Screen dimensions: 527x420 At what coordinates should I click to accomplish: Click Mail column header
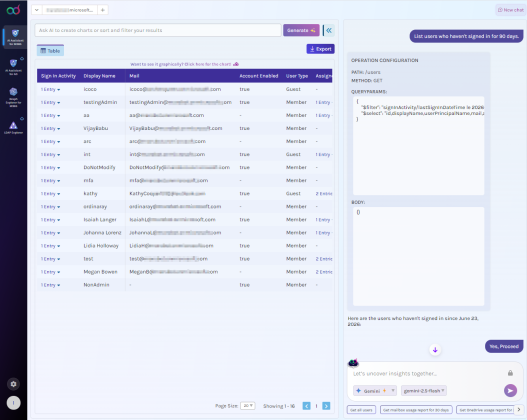[x=134, y=76]
